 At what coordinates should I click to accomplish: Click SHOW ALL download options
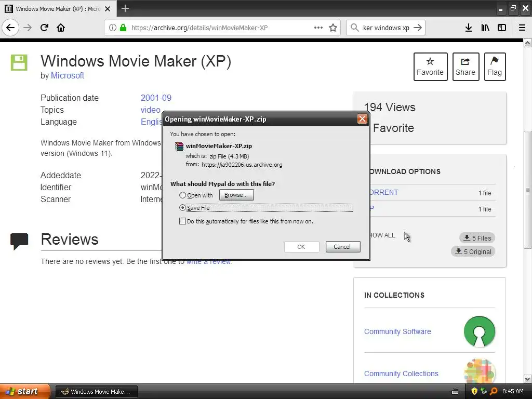tap(382, 235)
